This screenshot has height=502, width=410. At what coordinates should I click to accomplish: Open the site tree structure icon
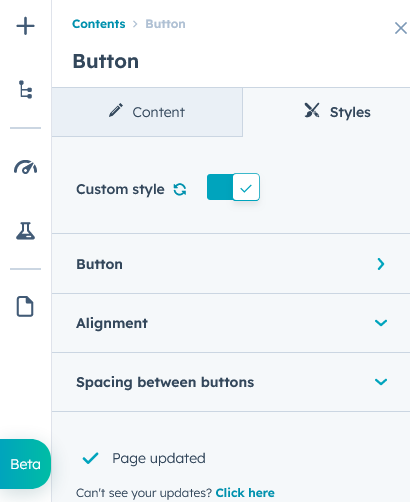(25, 89)
